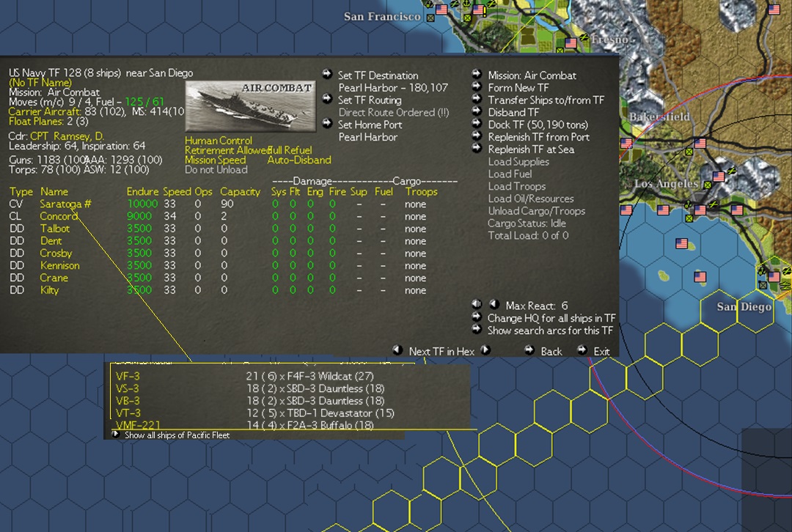Click the Back arrow icon
This screenshot has height=532, width=792.
point(529,350)
